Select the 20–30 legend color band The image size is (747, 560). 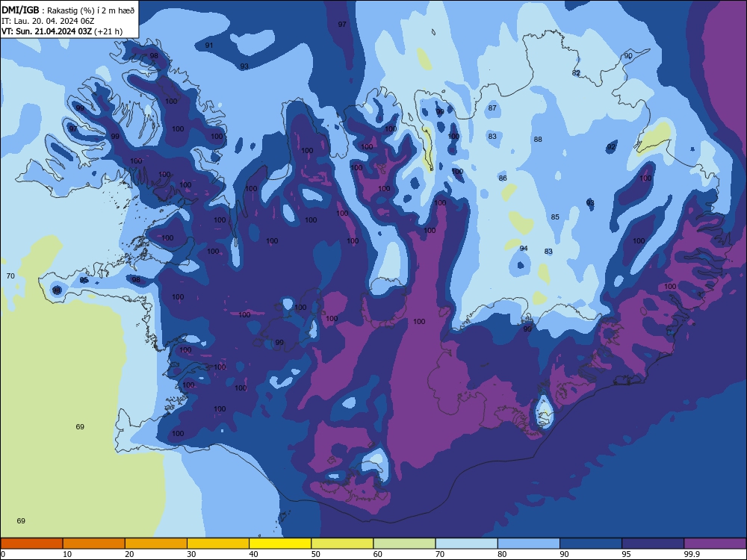click(x=156, y=544)
